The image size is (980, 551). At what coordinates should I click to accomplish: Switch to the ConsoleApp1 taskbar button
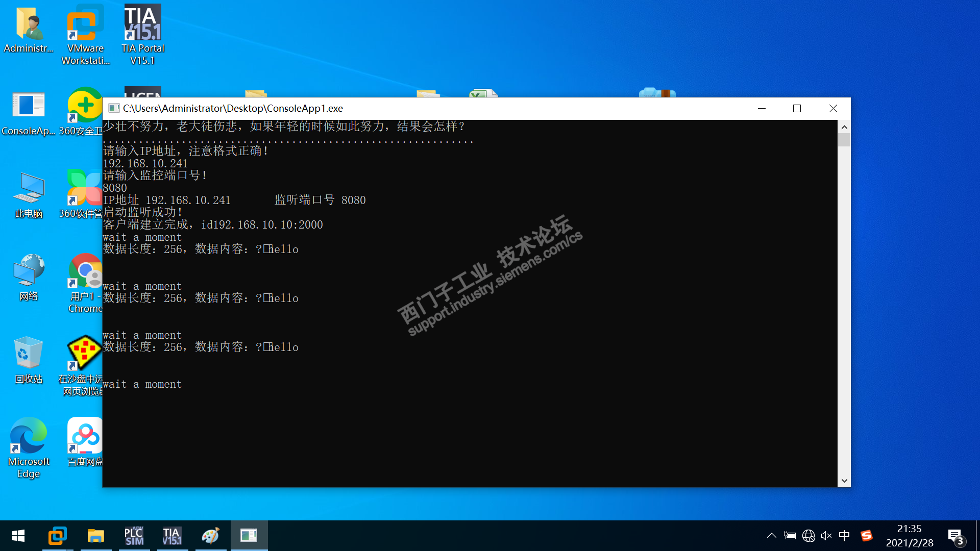click(x=249, y=536)
